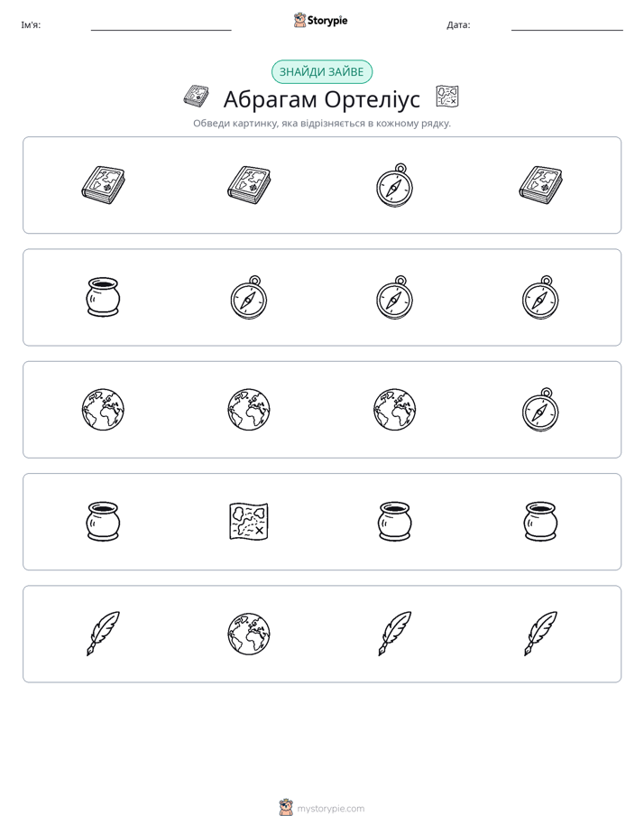Select the first quill feather in bottom row
This screenshot has height=834, width=644.
click(x=103, y=634)
